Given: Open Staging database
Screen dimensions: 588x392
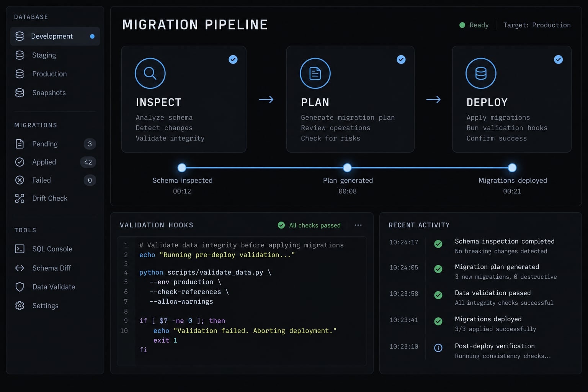Looking at the screenshot, I should click(x=55, y=55).
